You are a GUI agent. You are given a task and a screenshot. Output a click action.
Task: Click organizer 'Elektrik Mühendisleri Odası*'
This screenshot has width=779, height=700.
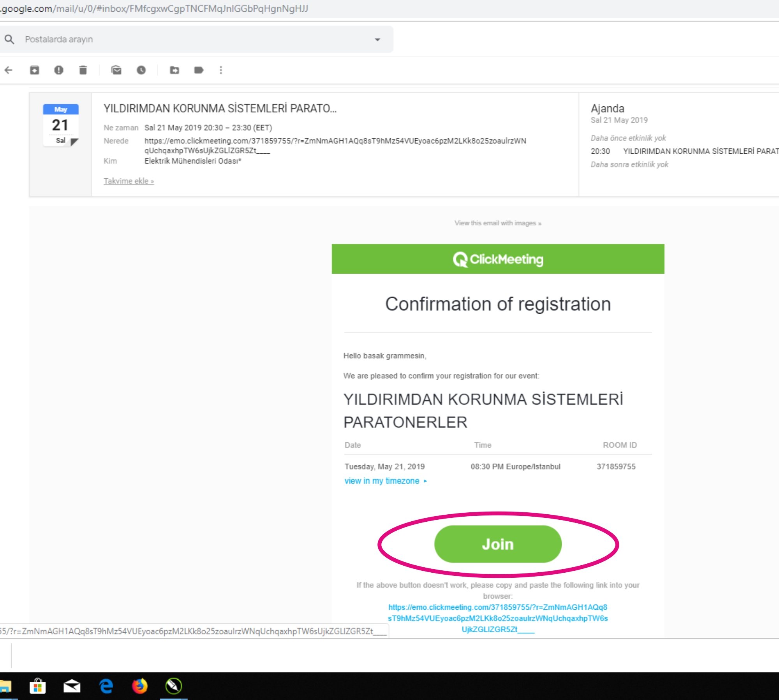(193, 161)
